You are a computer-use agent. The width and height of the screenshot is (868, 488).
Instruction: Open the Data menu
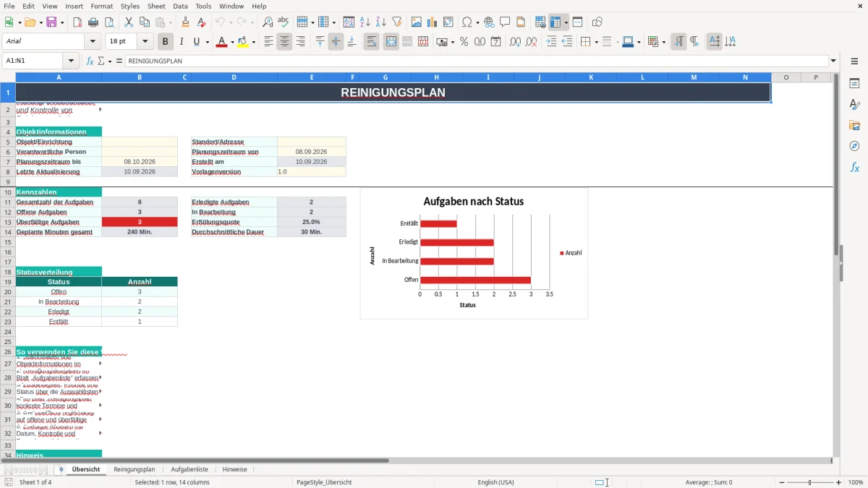(x=181, y=6)
